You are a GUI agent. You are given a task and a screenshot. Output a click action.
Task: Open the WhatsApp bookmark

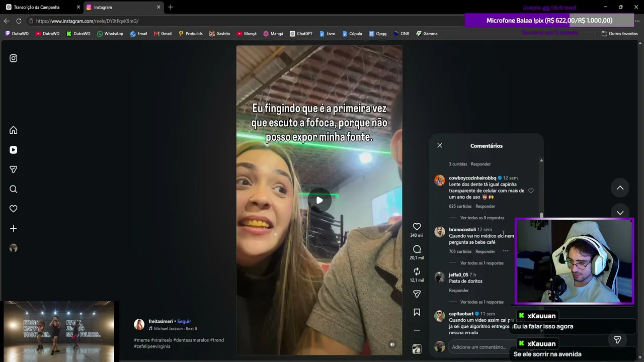110,34
